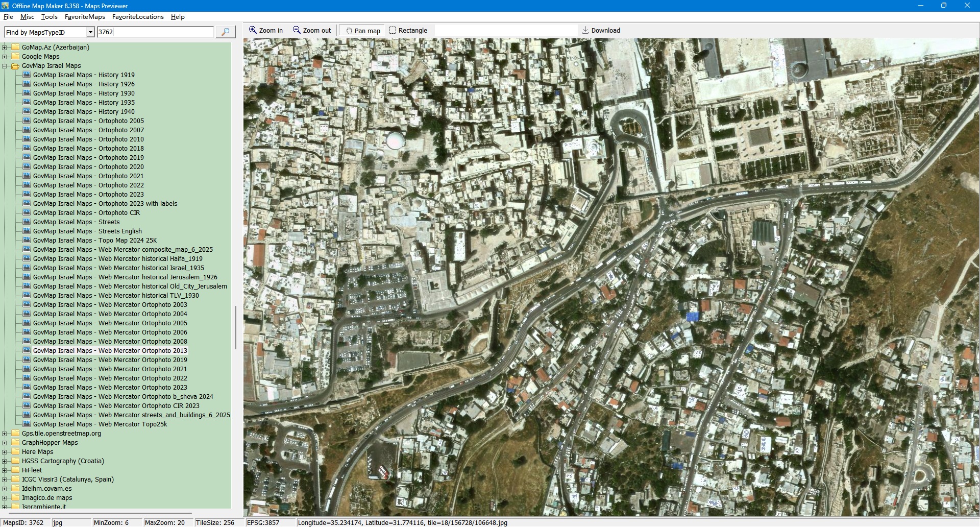The image size is (980, 527).
Task: Toggle the Pan map mode
Action: click(363, 31)
